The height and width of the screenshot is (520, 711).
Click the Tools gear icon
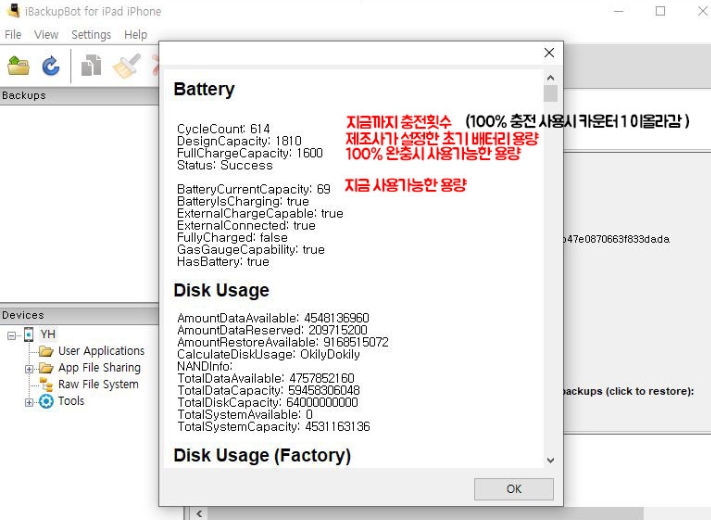46,401
